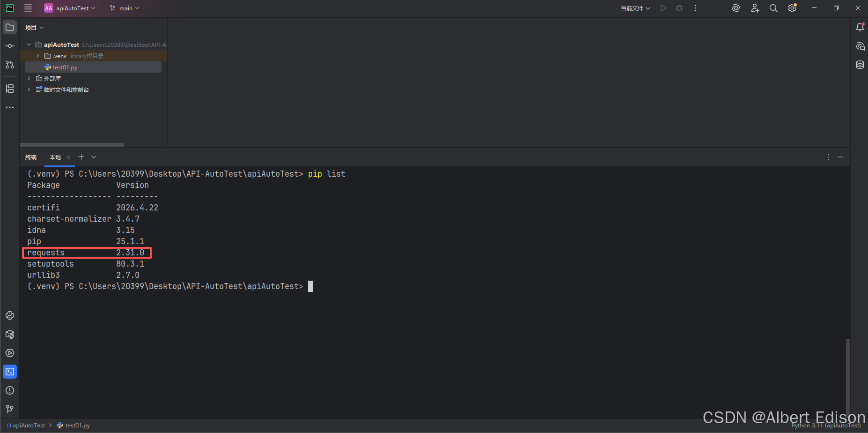Viewport: 868px width, 433px height.
Task: Click the terminal input cursor
Action: click(310, 286)
